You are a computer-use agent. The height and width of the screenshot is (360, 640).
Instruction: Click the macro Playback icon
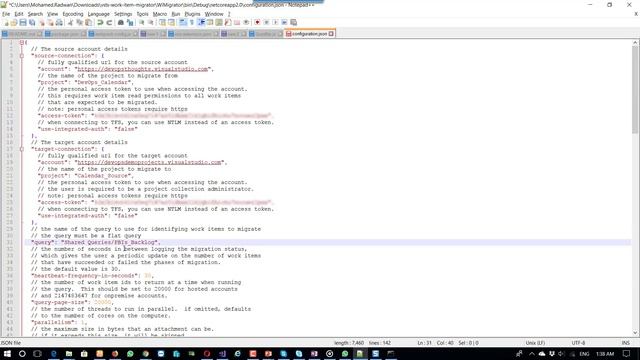pyautogui.click(x=276, y=22)
